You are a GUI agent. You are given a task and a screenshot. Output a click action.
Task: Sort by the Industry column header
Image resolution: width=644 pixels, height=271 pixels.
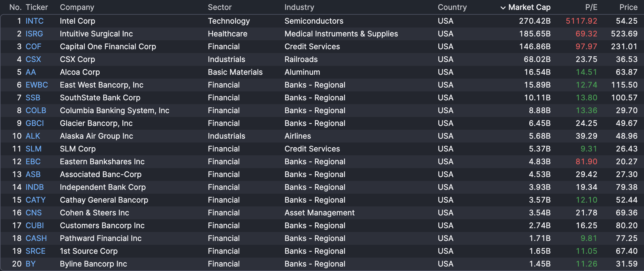(x=299, y=7)
